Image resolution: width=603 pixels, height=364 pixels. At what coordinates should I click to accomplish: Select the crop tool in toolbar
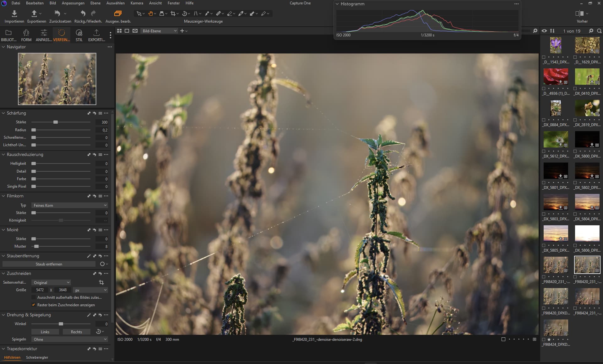coord(173,13)
